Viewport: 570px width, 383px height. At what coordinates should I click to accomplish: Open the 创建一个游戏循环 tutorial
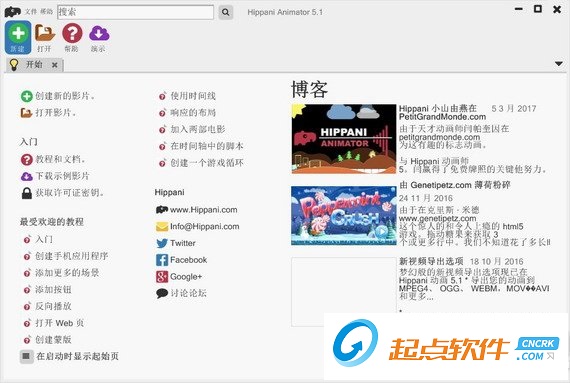207,163
